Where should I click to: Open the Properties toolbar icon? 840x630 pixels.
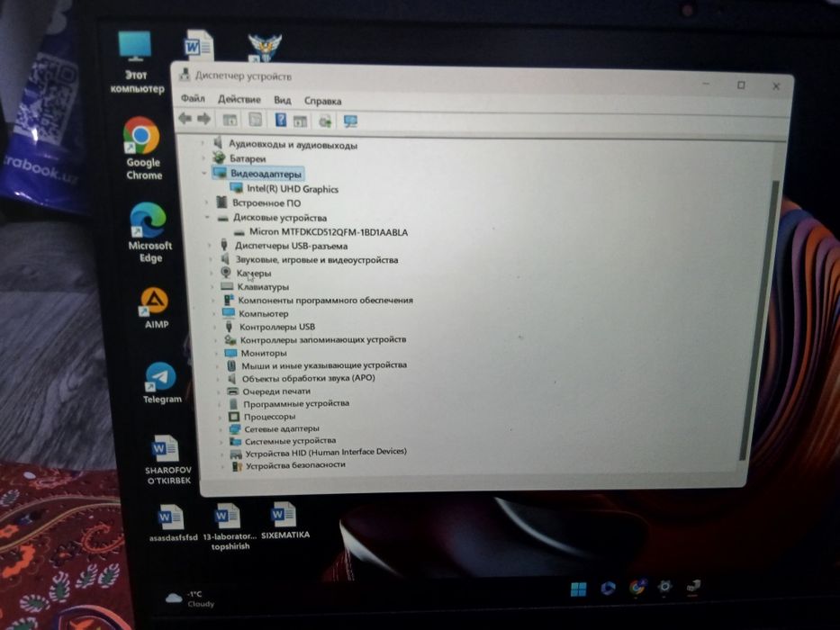click(x=255, y=120)
